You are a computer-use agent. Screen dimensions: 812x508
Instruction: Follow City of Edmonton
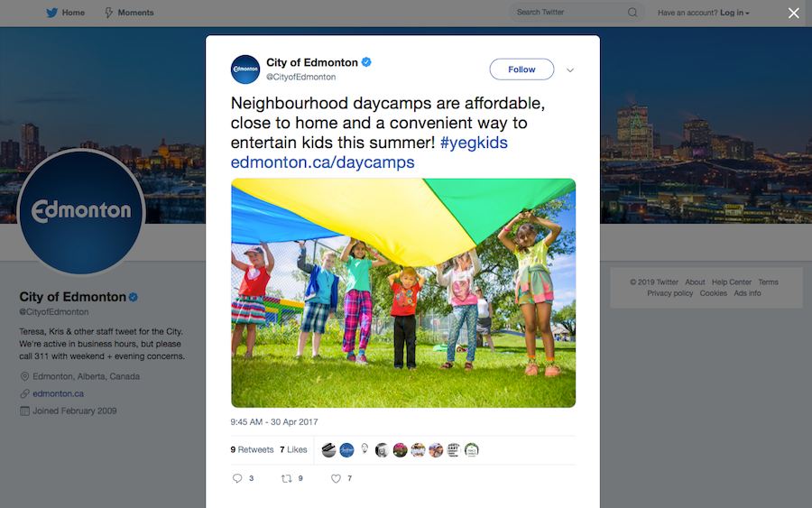pos(521,69)
